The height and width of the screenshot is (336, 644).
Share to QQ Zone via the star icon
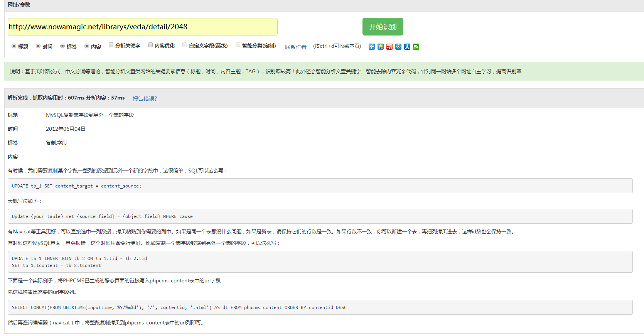coord(381,47)
